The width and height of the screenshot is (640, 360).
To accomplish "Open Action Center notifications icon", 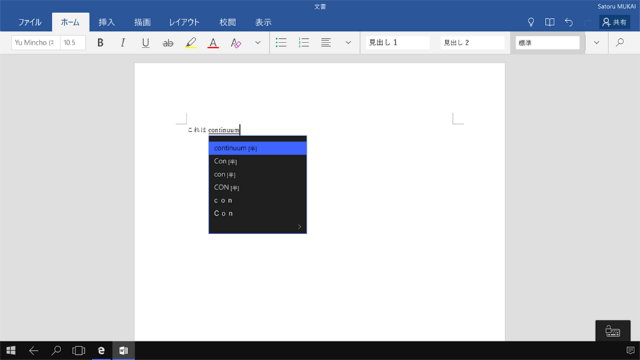I will coord(630,351).
